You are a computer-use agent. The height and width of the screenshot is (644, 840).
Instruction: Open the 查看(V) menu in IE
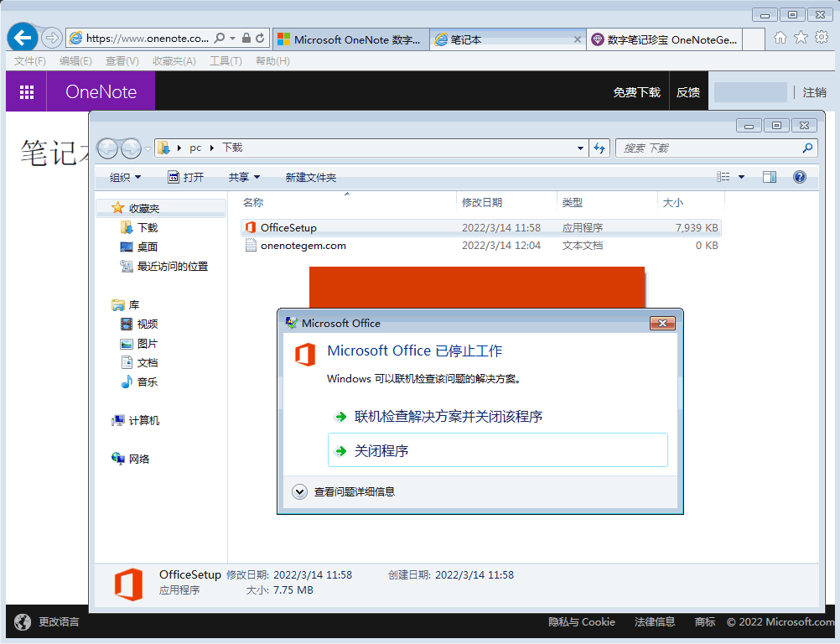[122, 61]
